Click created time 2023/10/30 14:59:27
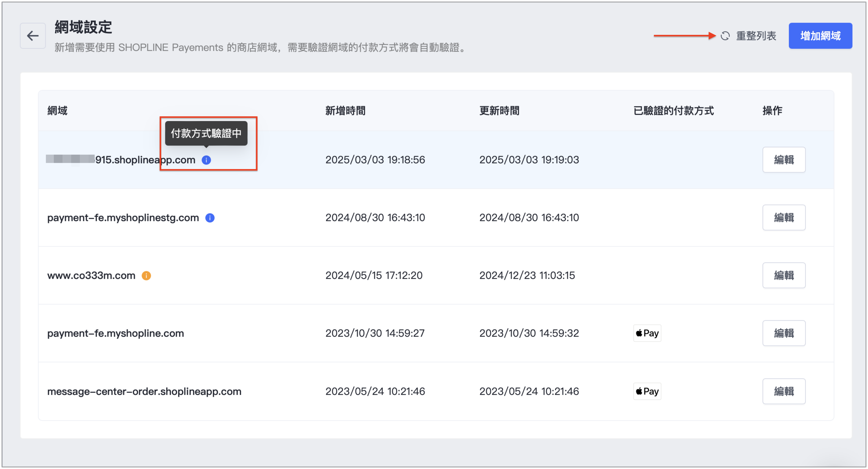 pyautogui.click(x=375, y=333)
